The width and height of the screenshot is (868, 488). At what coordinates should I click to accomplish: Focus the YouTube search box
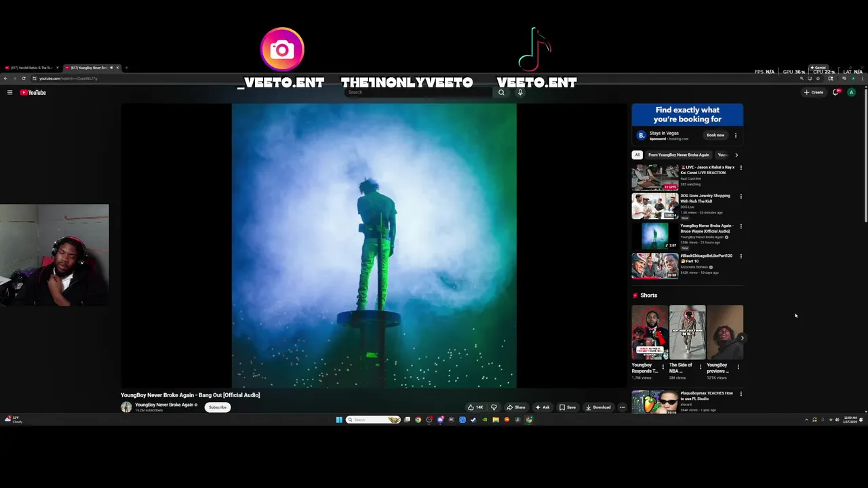click(x=418, y=92)
